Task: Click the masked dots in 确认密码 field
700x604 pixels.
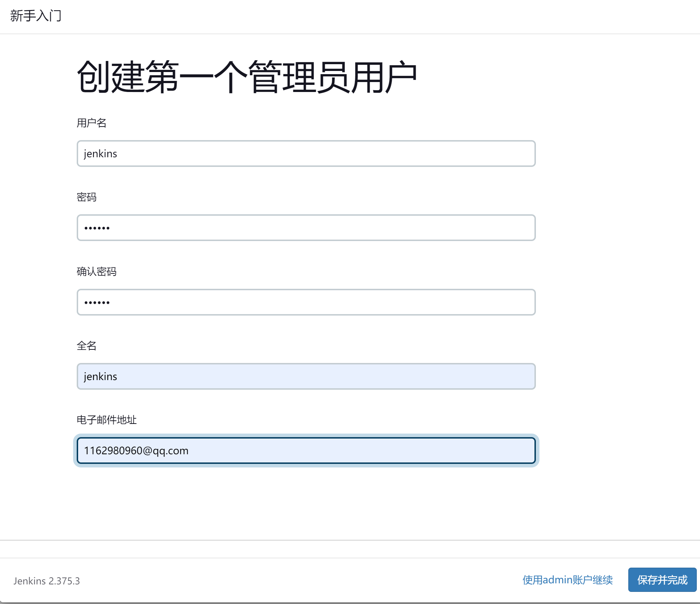Action: click(x=97, y=303)
